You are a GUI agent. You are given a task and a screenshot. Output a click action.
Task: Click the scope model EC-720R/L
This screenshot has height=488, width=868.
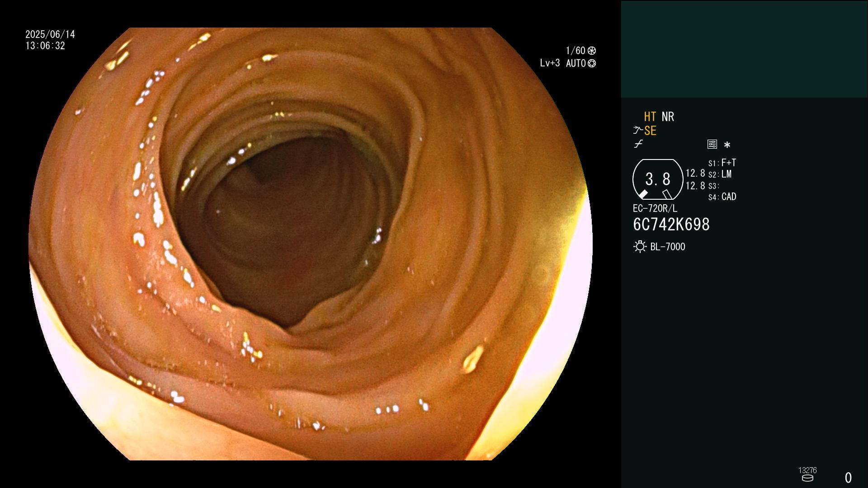[x=655, y=209]
